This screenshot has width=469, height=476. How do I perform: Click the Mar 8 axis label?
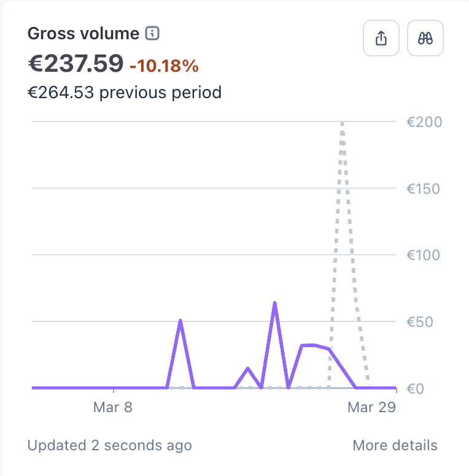coord(113,407)
